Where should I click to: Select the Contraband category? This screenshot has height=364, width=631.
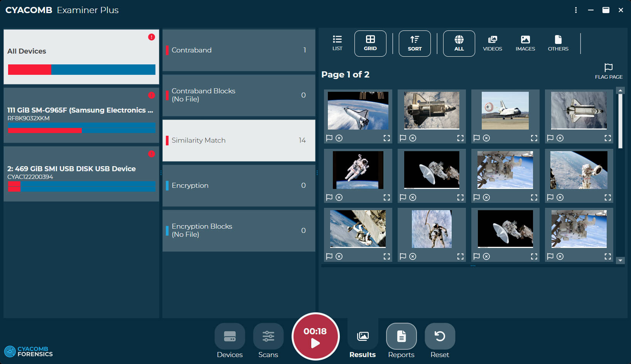pyautogui.click(x=239, y=50)
